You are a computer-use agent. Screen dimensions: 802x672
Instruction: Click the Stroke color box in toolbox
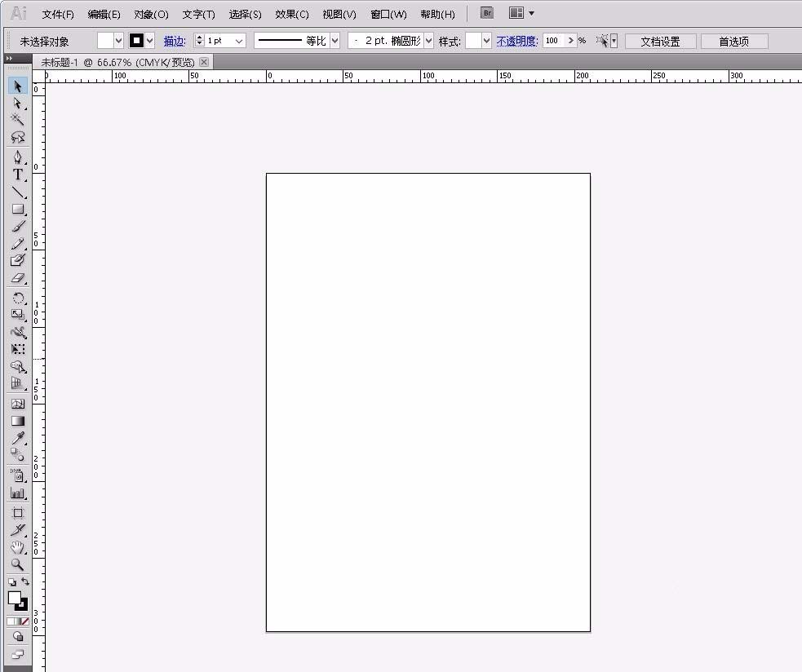[23, 605]
